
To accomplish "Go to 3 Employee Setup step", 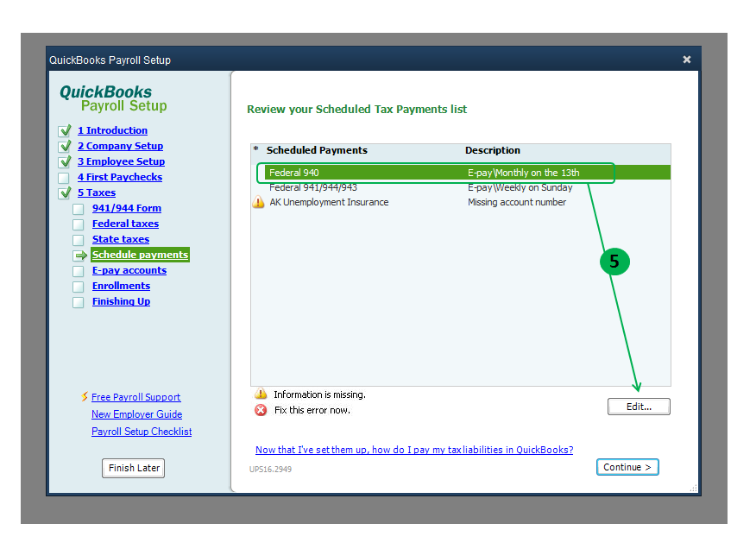I will (121, 161).
